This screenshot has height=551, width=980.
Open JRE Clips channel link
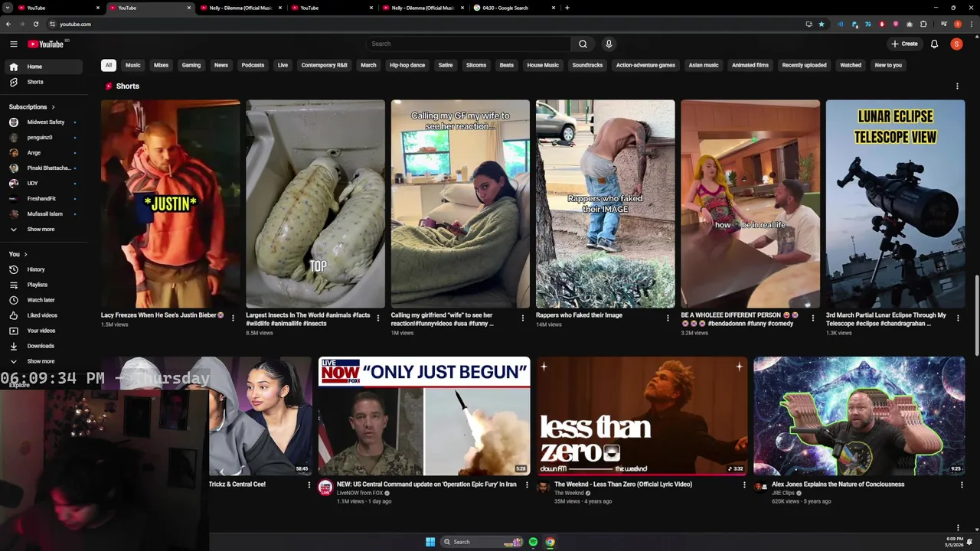click(x=782, y=493)
